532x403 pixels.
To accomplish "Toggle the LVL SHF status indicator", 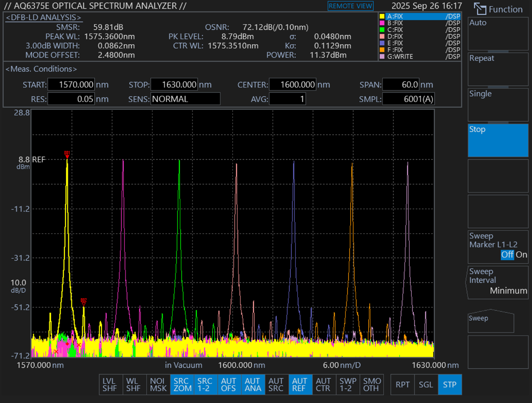I will 111,384.
